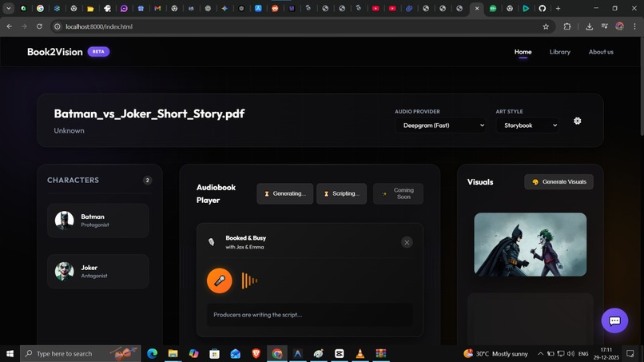Open File Explorer from the taskbar
Screen dimensions: 644x362
[x=173, y=353]
